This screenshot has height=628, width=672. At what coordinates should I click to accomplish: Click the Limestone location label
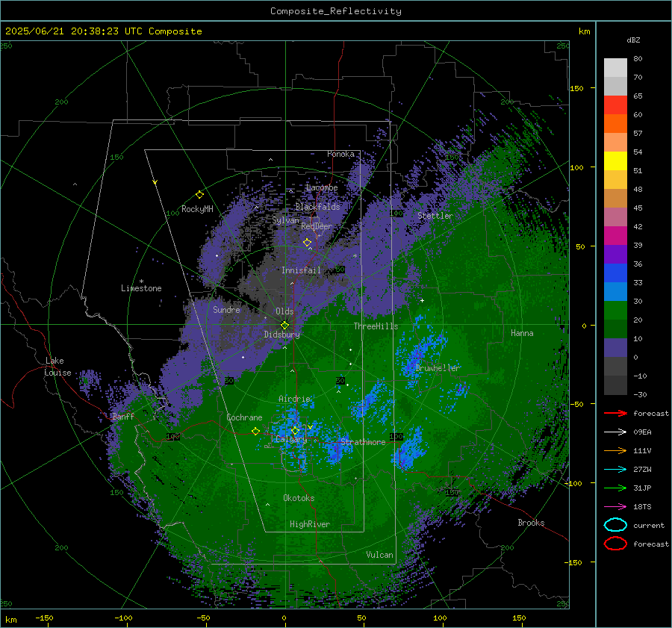[141, 288]
